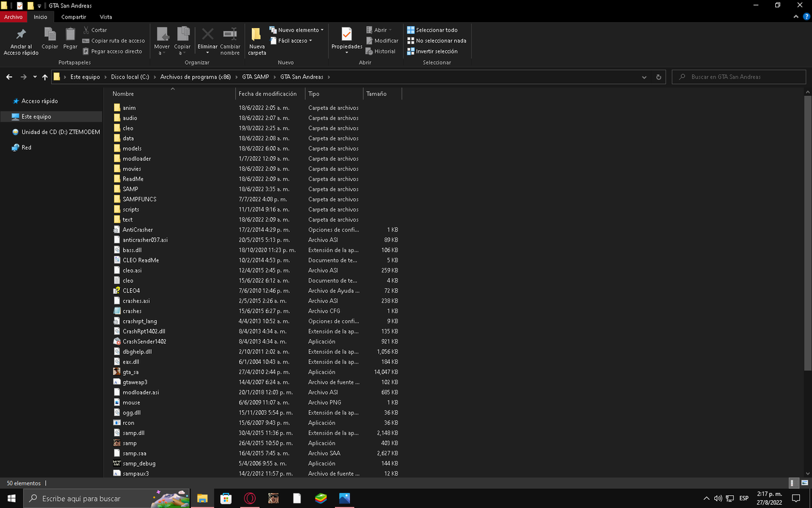Select the Inicio ribbon tab
Screen dimensions: 812x508
click(41, 17)
